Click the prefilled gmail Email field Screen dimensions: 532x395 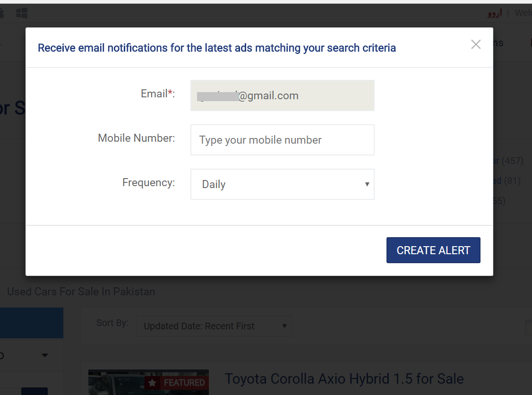coord(282,95)
